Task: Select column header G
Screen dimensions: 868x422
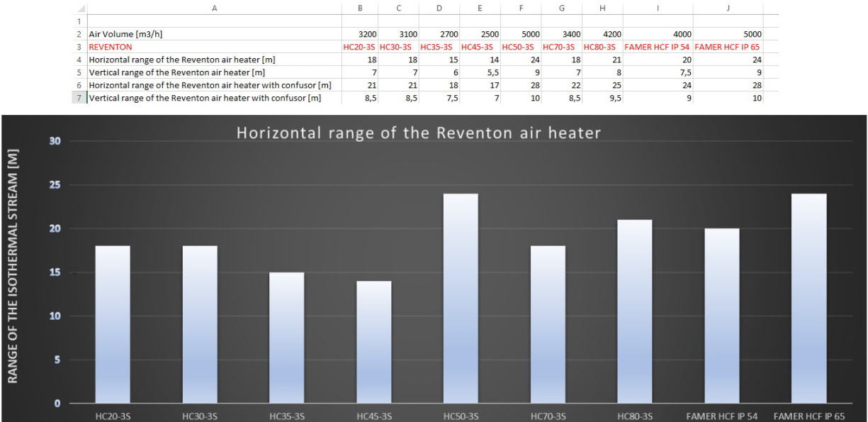Action: tap(561, 8)
